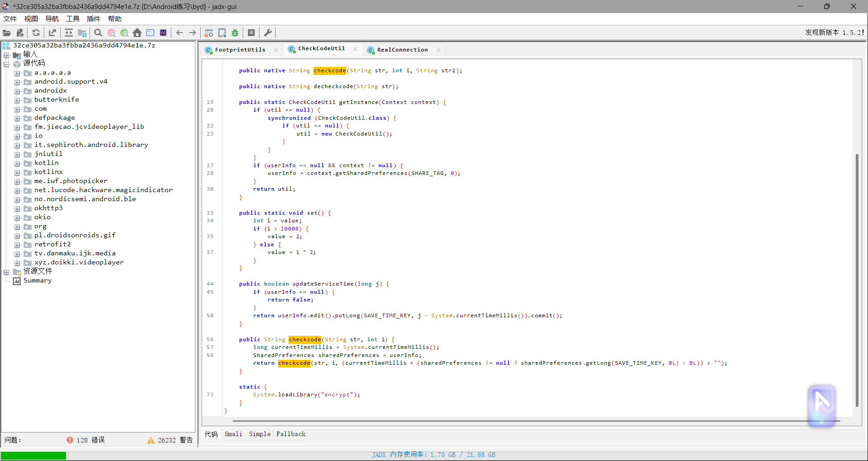This screenshot has height=461, width=868.
Task: Expand the okhttp3 package node
Action: click(x=17, y=209)
